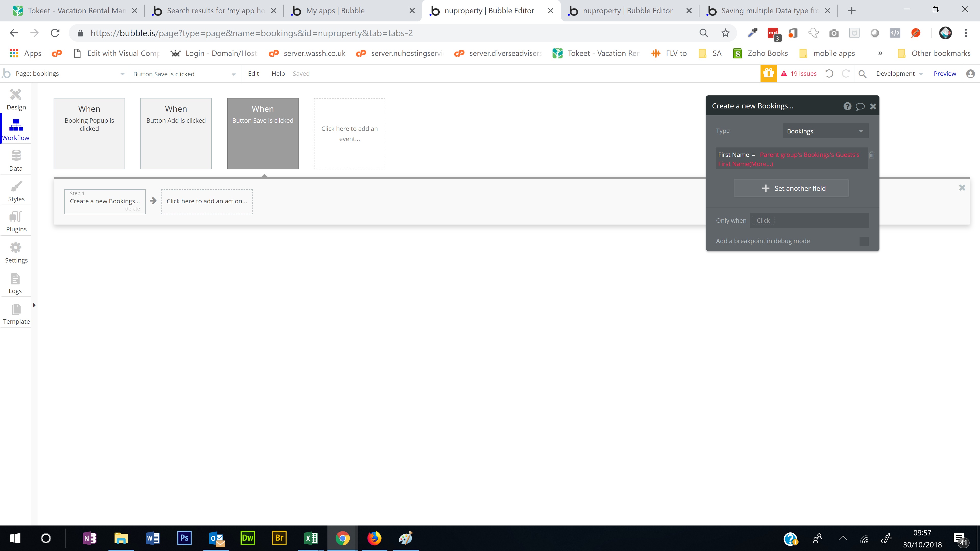Open the Design tab in sidebar
The height and width of the screenshot is (551, 980).
click(x=16, y=99)
